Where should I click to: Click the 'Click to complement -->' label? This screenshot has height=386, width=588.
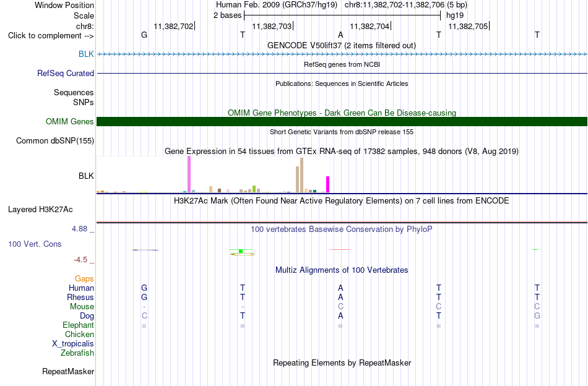point(51,36)
